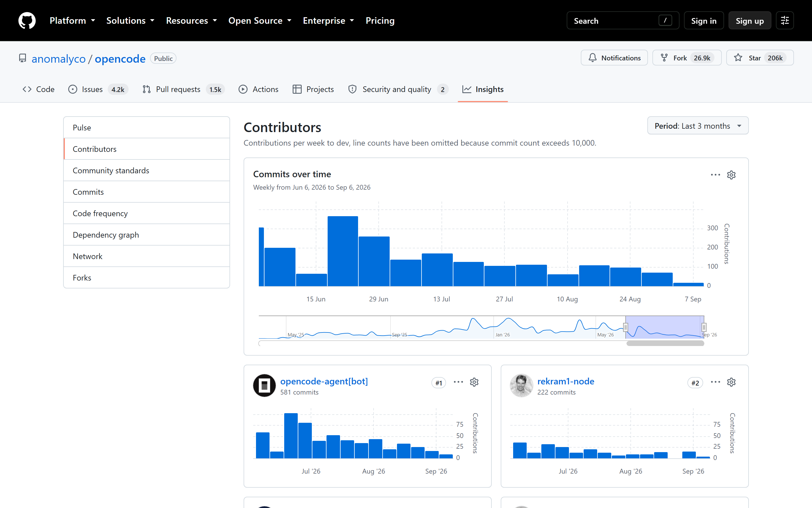812x508 pixels.
Task: Open rekram1-node profile link
Action: (x=566, y=381)
